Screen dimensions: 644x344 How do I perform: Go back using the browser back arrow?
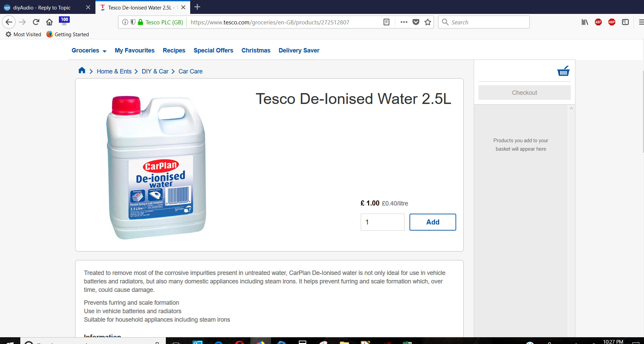click(x=9, y=22)
